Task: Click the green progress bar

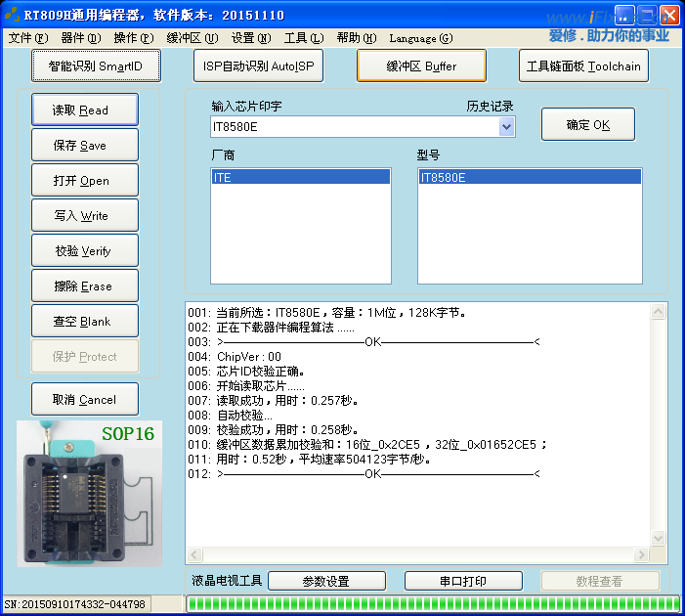Action: (432, 603)
